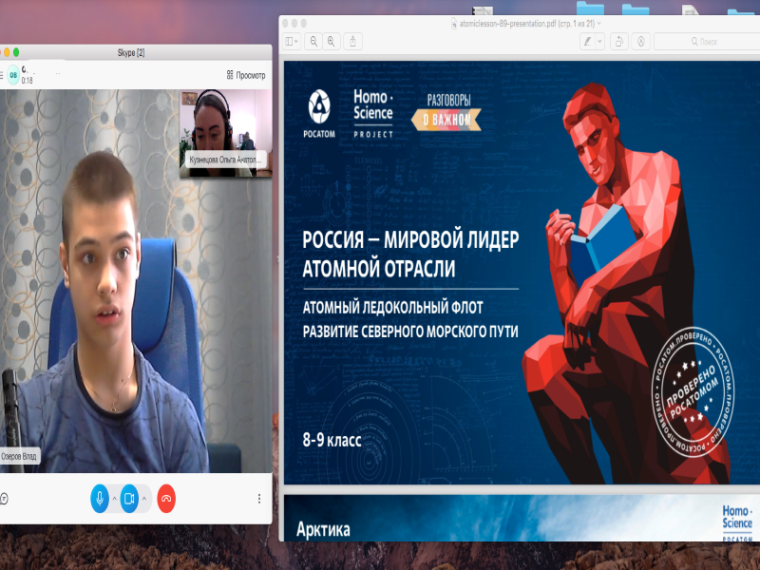End the Skype call with red button
The image size is (760, 570).
[x=166, y=498]
